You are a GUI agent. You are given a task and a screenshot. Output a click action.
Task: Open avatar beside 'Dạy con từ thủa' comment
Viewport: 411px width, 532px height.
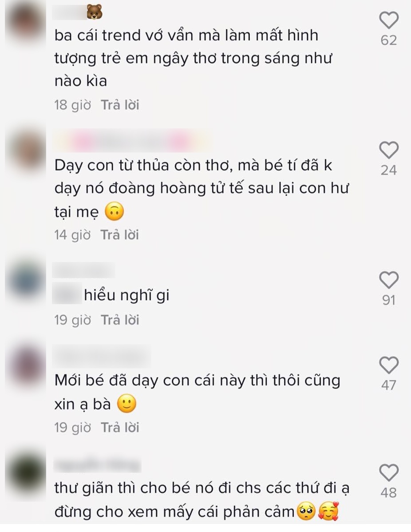click(27, 150)
